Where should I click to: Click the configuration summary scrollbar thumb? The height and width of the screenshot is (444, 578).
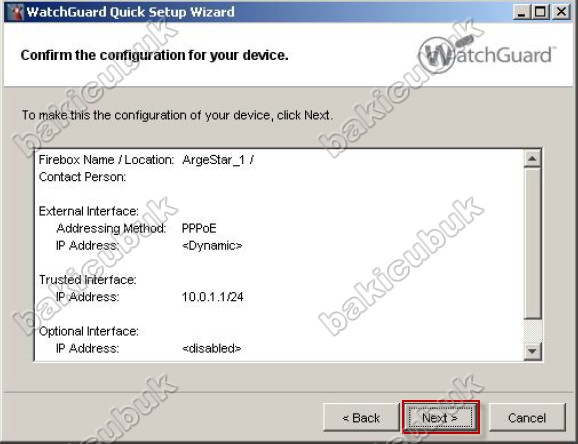click(532, 243)
